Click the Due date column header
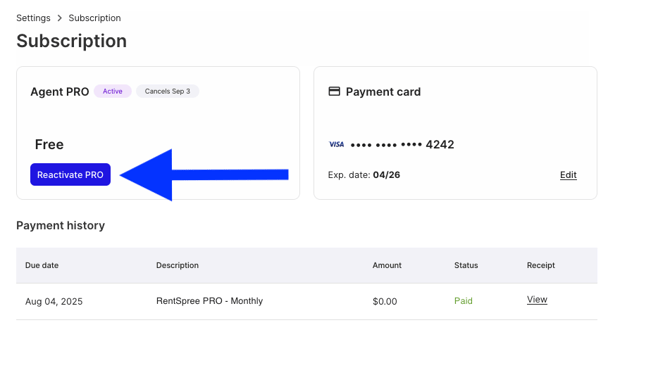 (x=42, y=265)
